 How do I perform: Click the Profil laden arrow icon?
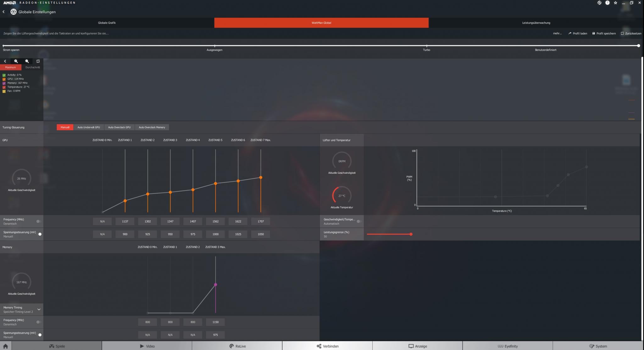tap(570, 33)
